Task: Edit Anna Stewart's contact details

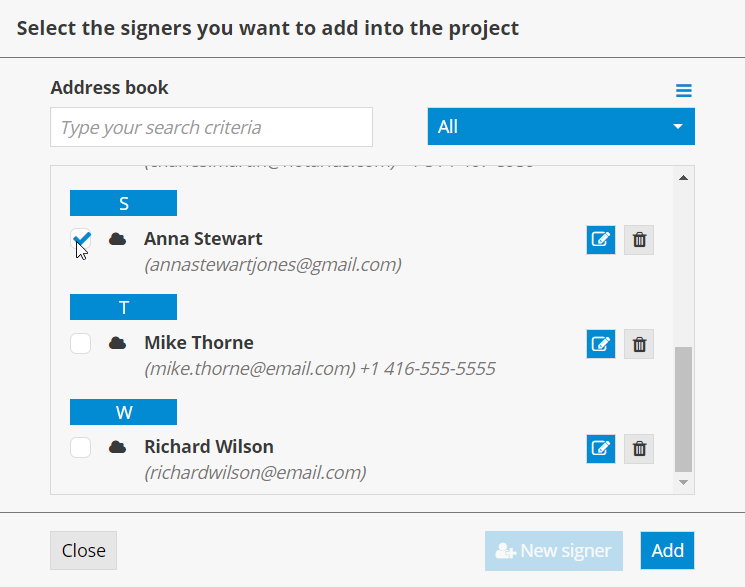Action: (x=600, y=240)
